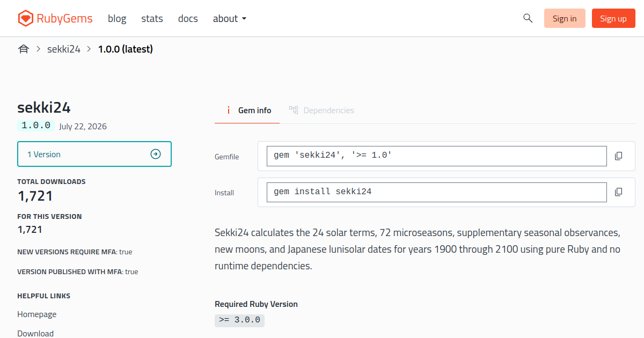Go to home breadcrumb icon
This screenshot has width=644, height=338.
[x=24, y=49]
